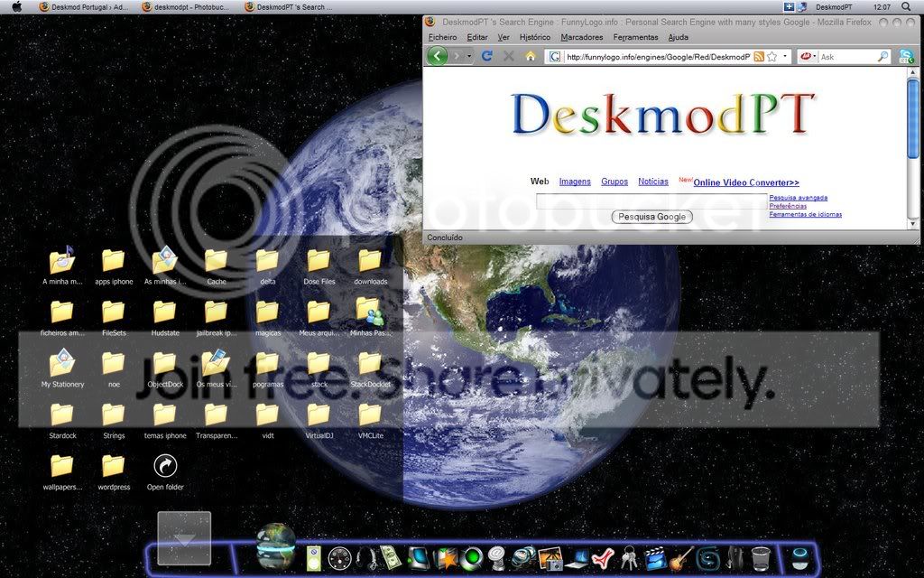Open the guitar icon in the dock
924x578 pixels.
pyautogui.click(x=682, y=558)
